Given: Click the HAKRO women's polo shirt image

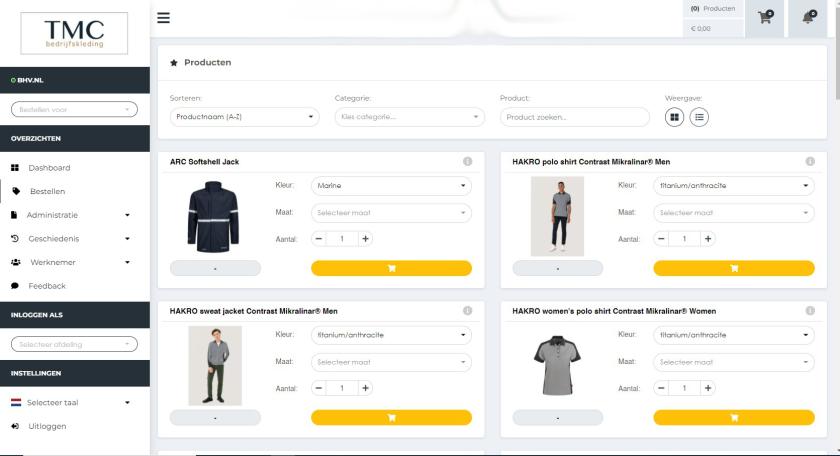Looking at the screenshot, I should click(x=557, y=365).
